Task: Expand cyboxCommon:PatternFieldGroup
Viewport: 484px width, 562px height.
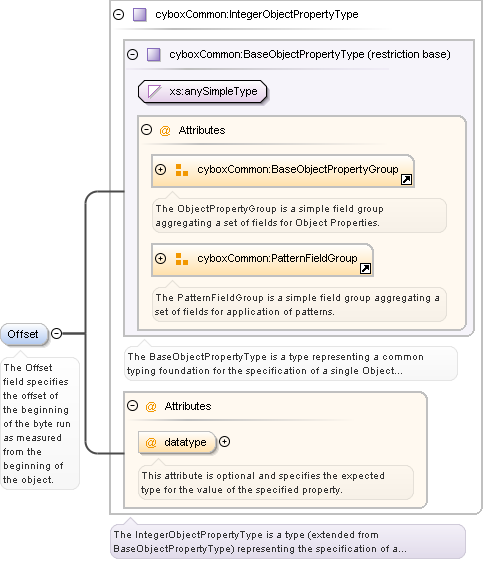Action: [x=161, y=258]
